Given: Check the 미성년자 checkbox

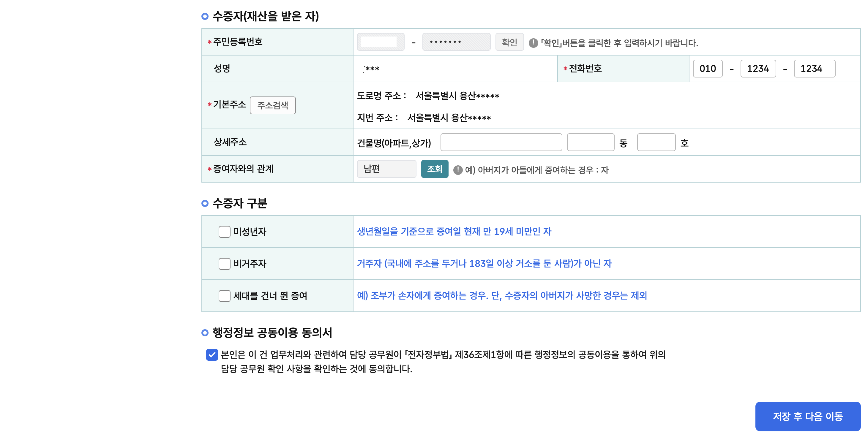Looking at the screenshot, I should [224, 232].
